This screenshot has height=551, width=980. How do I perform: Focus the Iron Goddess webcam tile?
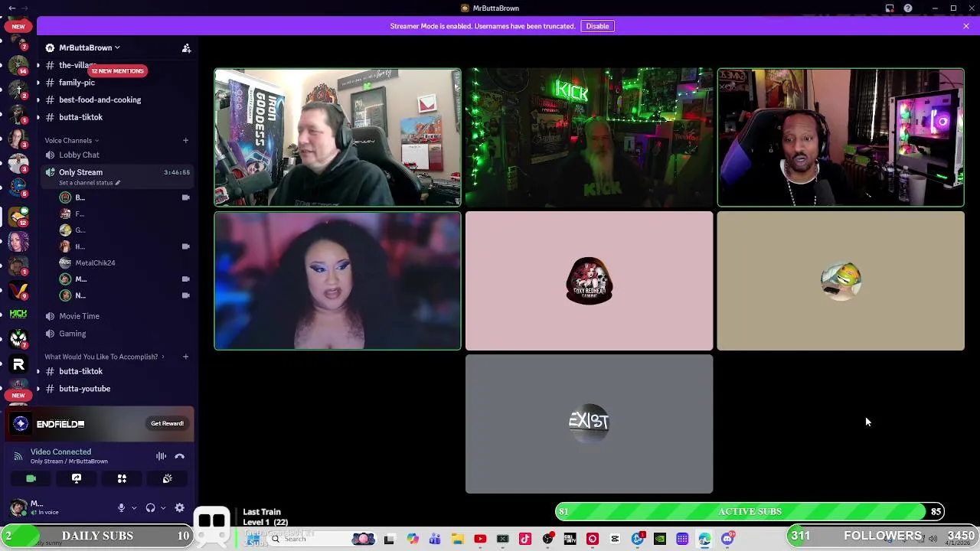pos(338,138)
